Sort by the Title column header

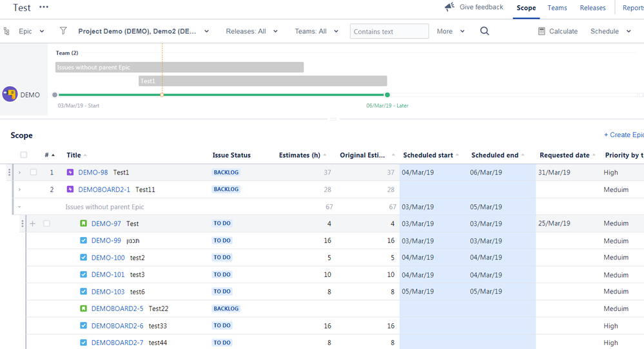[x=74, y=155]
